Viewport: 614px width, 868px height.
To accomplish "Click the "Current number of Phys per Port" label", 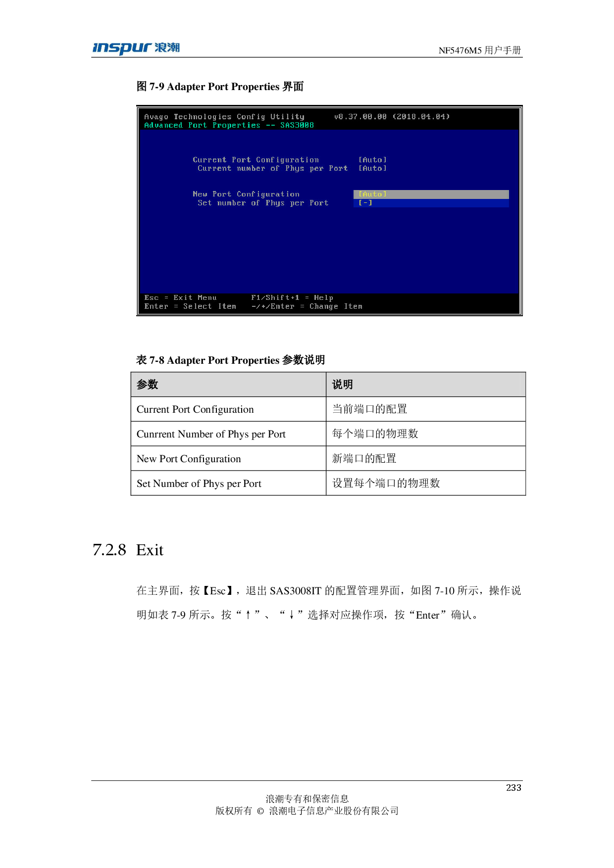I will pyautogui.click(x=272, y=169).
